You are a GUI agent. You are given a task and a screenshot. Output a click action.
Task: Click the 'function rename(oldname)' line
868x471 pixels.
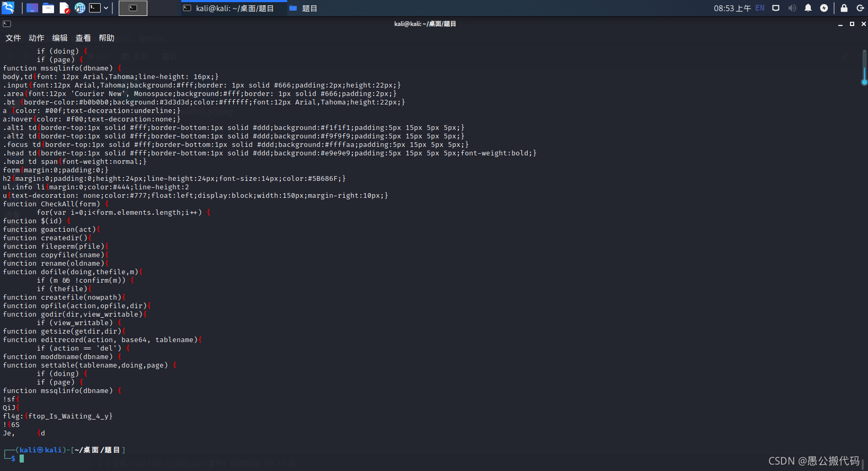56,264
